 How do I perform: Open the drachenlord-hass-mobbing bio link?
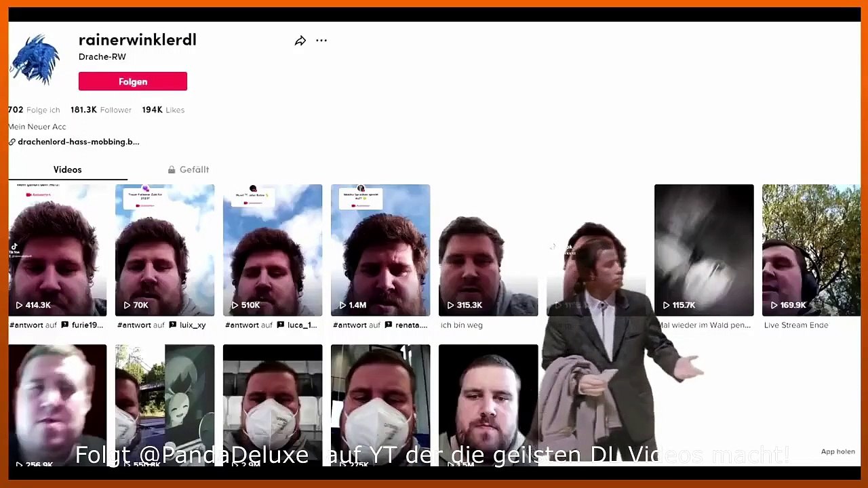pos(78,142)
